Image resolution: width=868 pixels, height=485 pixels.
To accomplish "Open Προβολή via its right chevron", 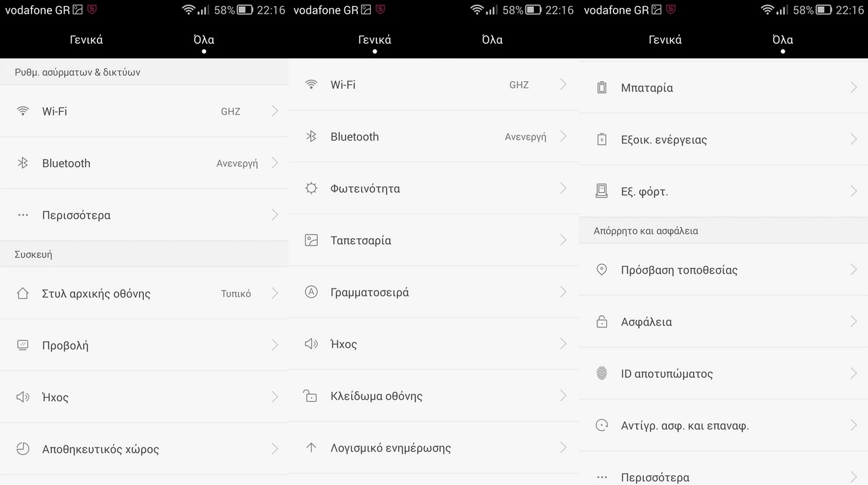I will point(275,345).
